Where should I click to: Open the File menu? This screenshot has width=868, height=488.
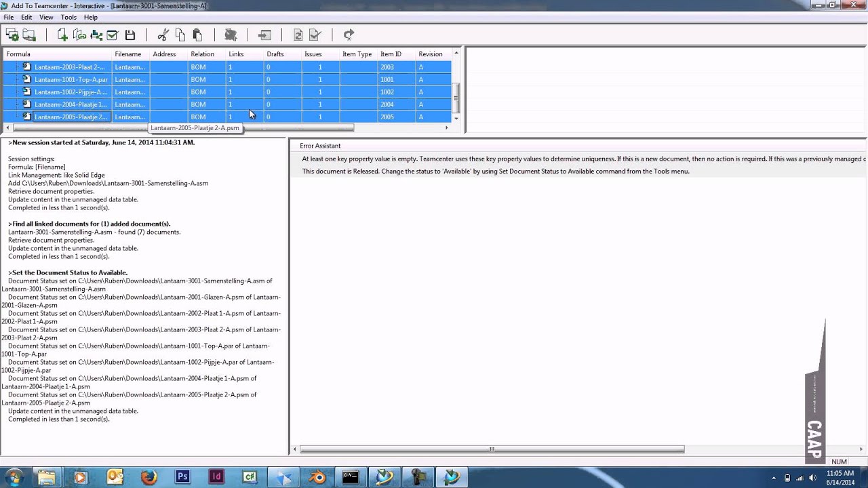pos(8,17)
